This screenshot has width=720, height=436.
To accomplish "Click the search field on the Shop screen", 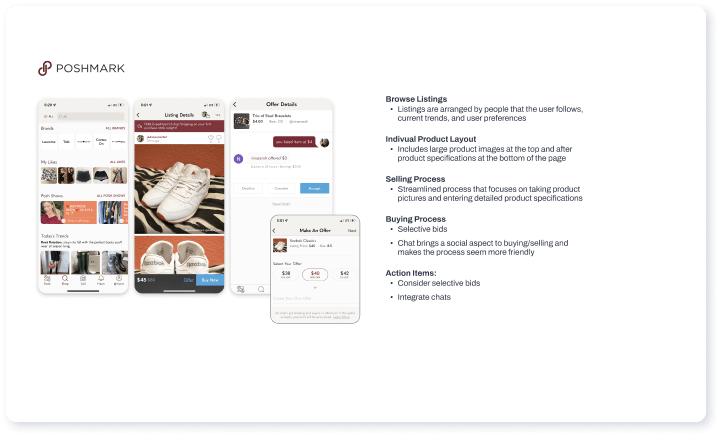I will [90, 117].
